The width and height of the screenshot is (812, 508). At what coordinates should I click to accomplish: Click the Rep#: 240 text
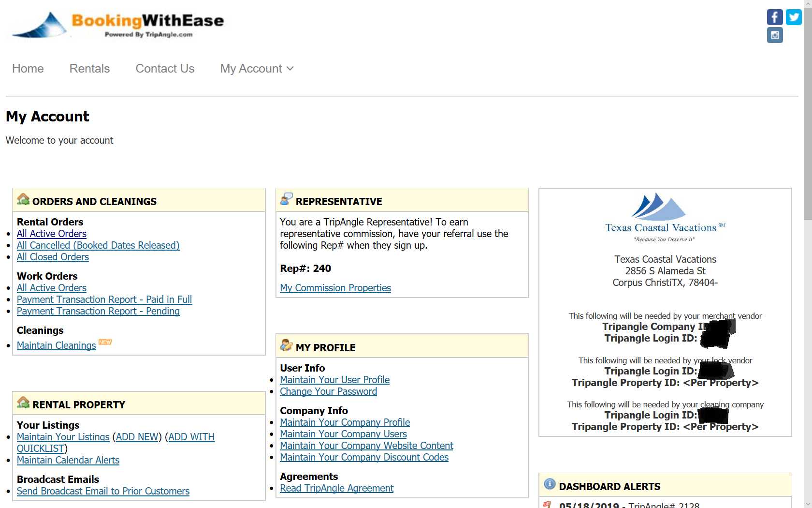(305, 269)
